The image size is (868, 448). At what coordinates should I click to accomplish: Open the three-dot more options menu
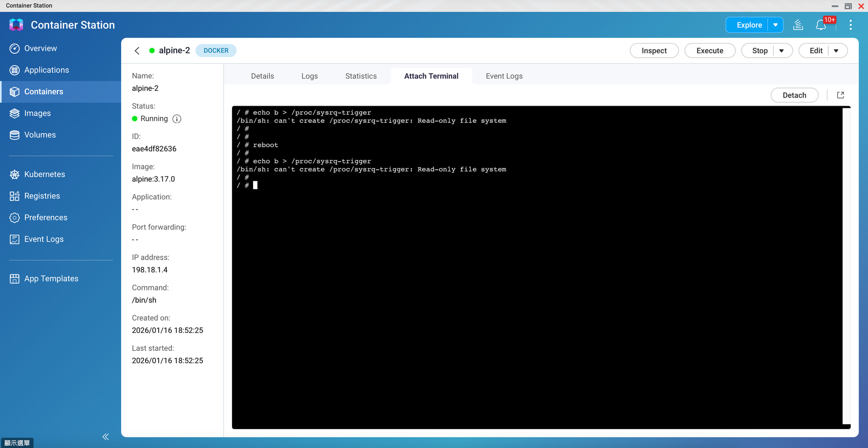850,25
